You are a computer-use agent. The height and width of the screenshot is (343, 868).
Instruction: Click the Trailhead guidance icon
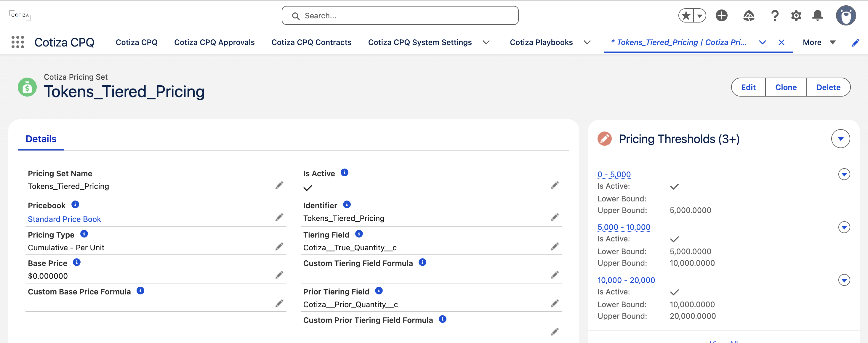click(x=748, y=15)
